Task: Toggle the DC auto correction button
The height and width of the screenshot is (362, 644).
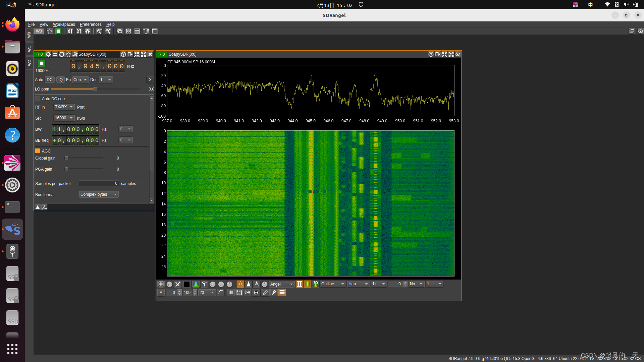Action: click(50, 80)
